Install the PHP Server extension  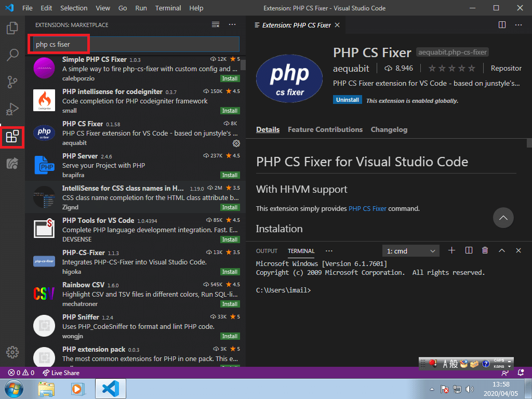(x=230, y=175)
